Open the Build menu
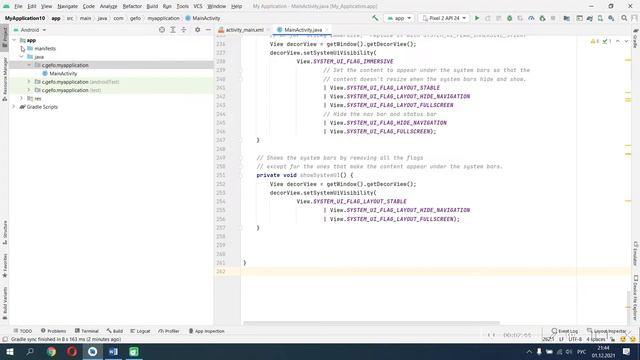The height and width of the screenshot is (360, 640). click(x=152, y=6)
